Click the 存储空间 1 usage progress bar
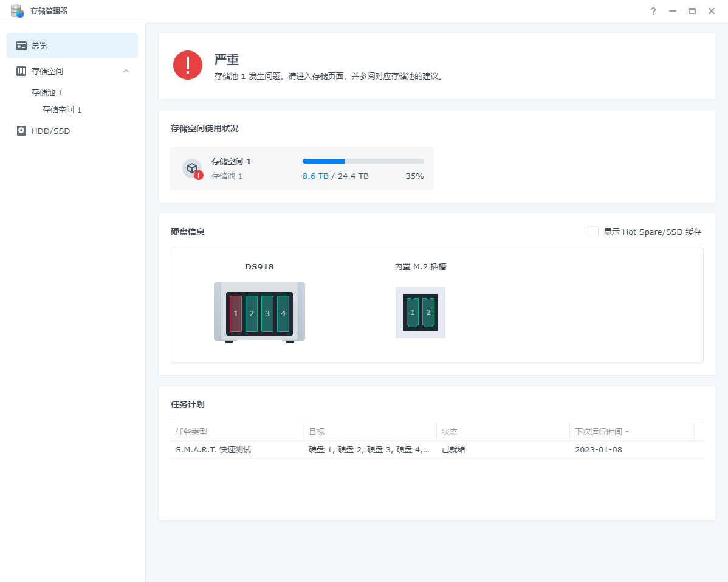 click(x=363, y=161)
